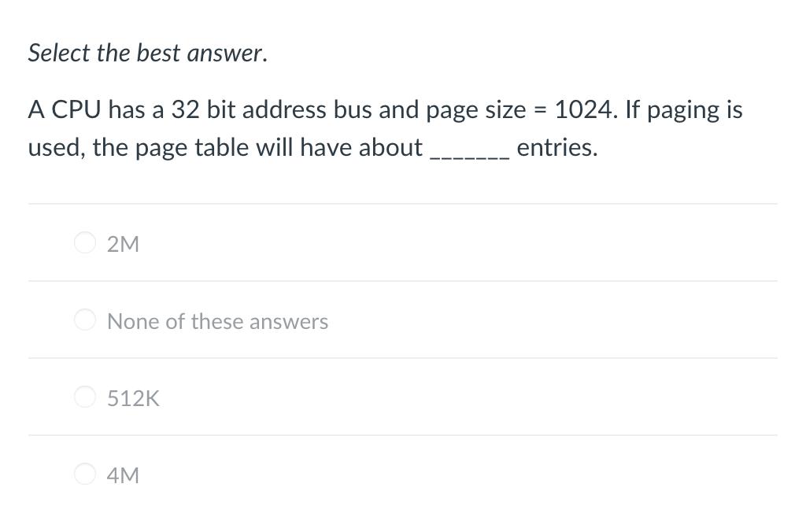
Task: Click the circle next to 2M
Action: tap(85, 242)
